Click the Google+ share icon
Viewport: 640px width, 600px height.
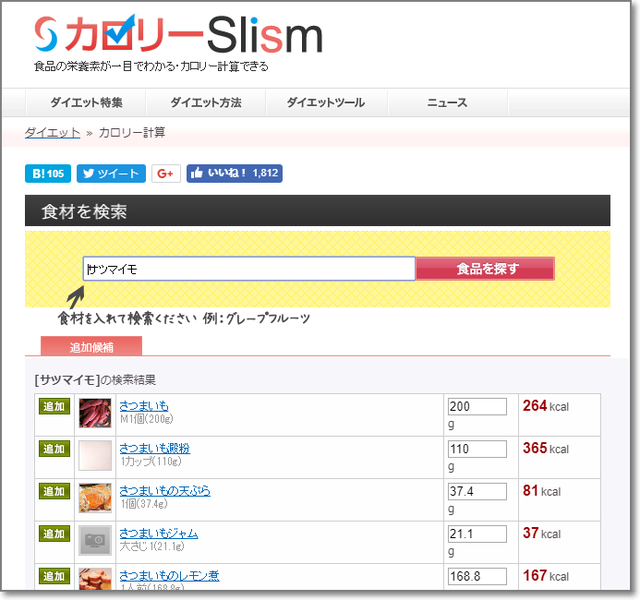166,173
